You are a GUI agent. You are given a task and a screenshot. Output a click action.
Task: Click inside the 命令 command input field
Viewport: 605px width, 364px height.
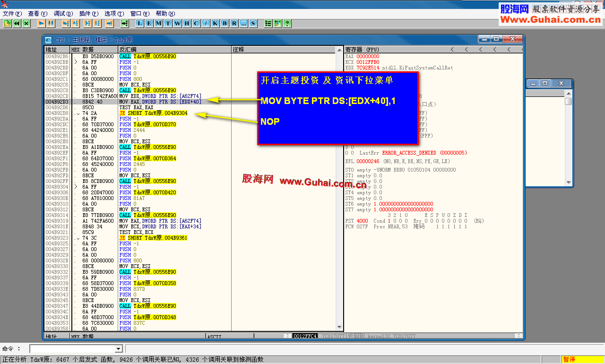pos(72,349)
